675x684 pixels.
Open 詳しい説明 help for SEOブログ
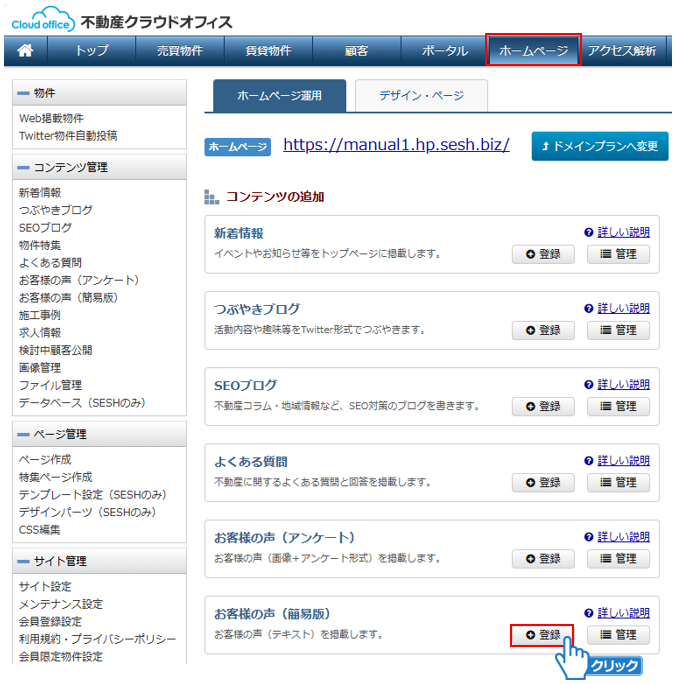[x=617, y=384]
